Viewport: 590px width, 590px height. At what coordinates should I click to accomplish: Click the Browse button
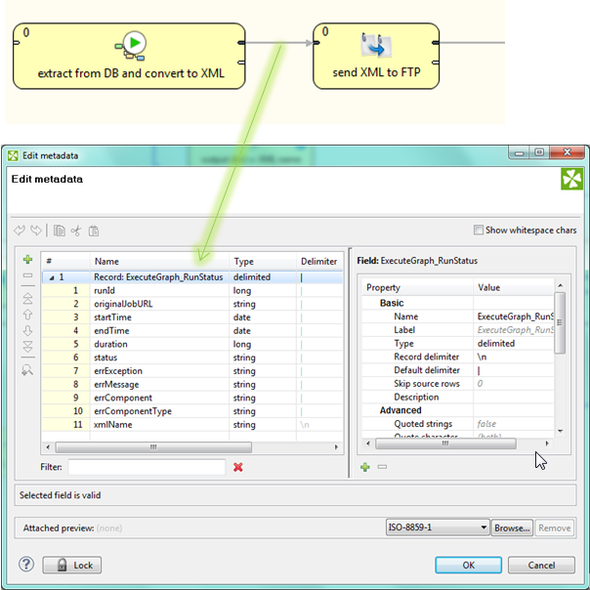[512, 528]
